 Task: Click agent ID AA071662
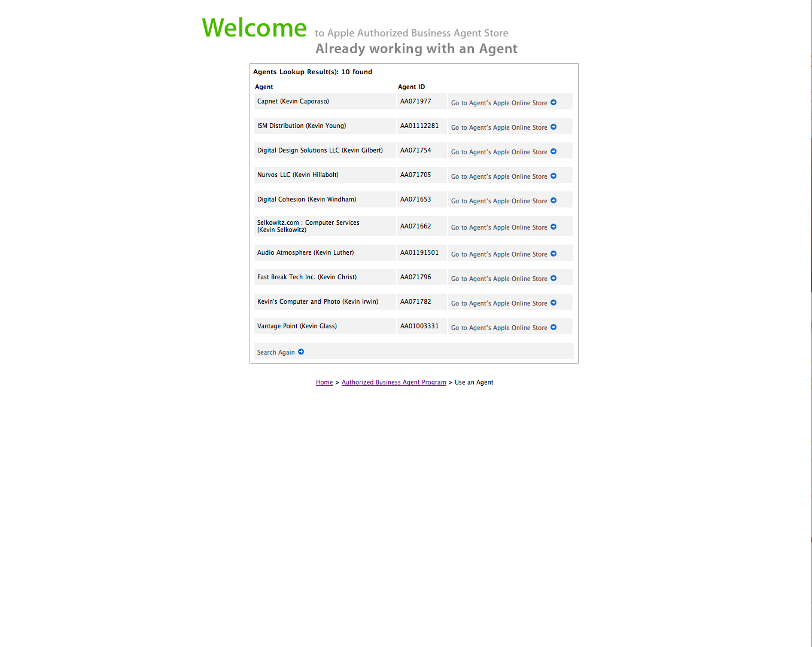(416, 226)
